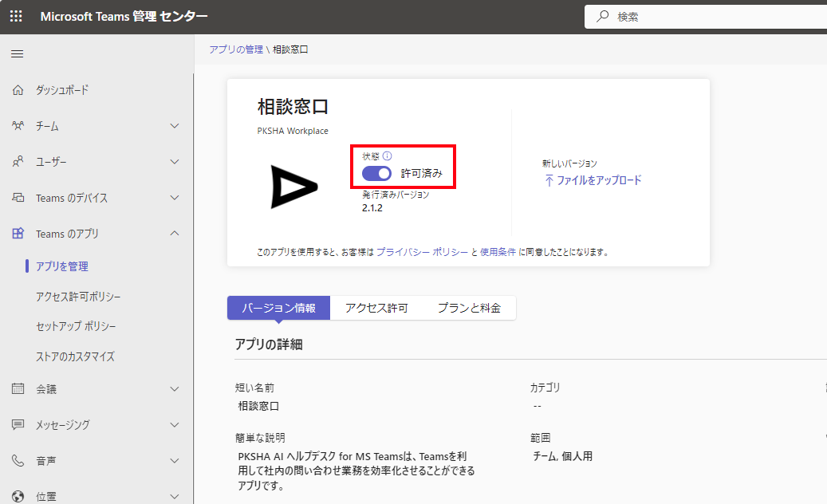Open the プランと料金 tab

(469, 308)
